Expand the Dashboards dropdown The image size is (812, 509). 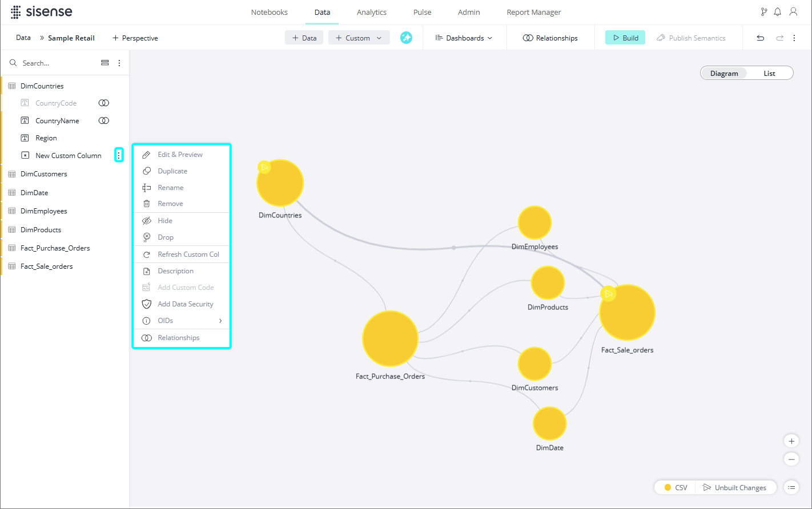(464, 38)
